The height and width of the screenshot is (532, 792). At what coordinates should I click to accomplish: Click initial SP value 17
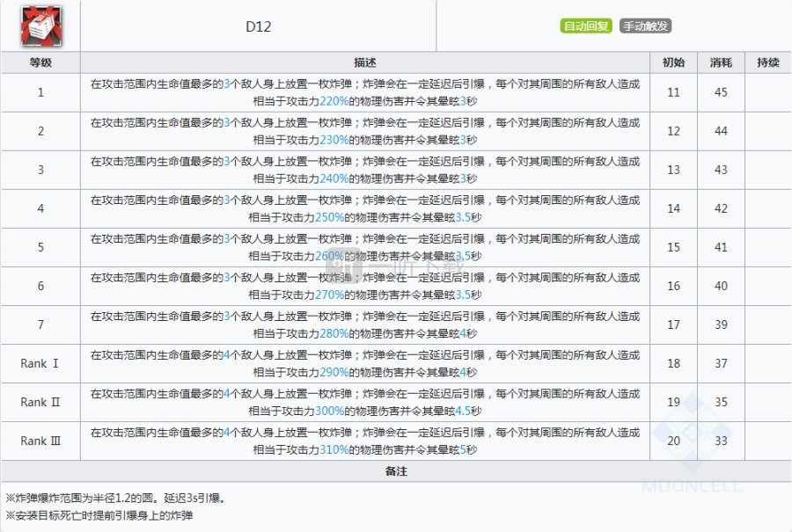click(x=673, y=324)
